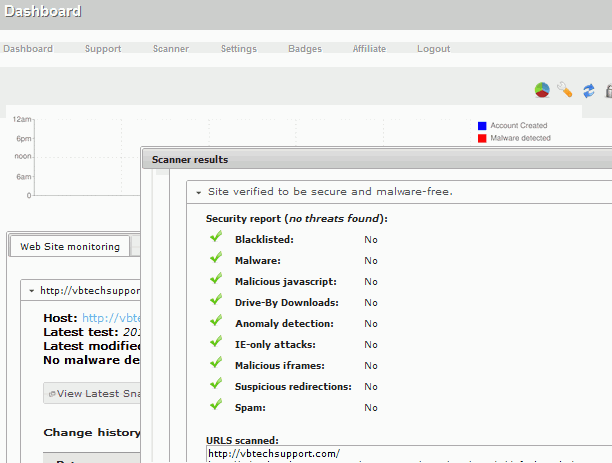Open the Scanner menu item
612x463 pixels.
[170, 48]
